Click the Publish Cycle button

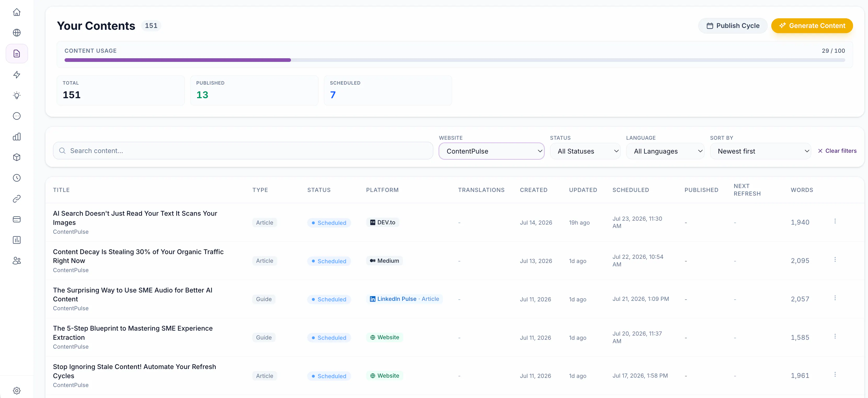pos(733,26)
